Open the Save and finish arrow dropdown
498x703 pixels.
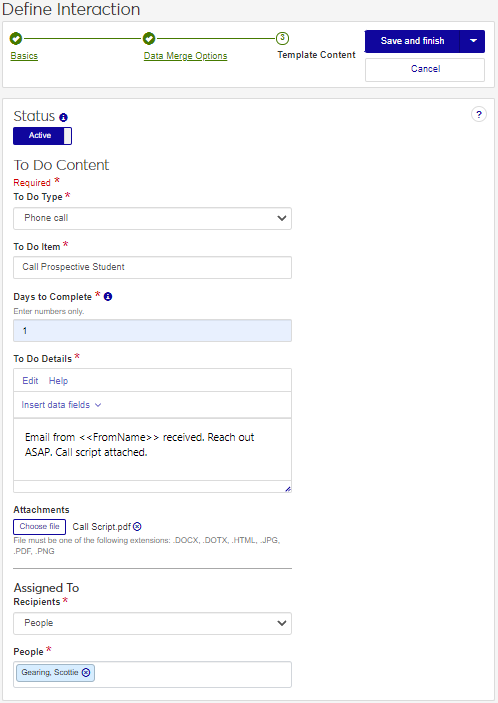tap(472, 41)
